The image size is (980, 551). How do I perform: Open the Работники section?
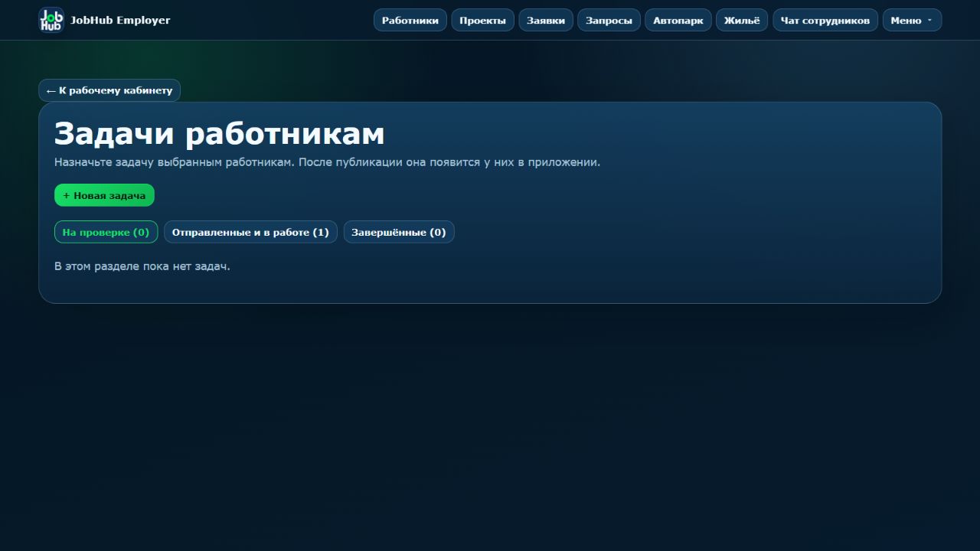[x=410, y=20]
